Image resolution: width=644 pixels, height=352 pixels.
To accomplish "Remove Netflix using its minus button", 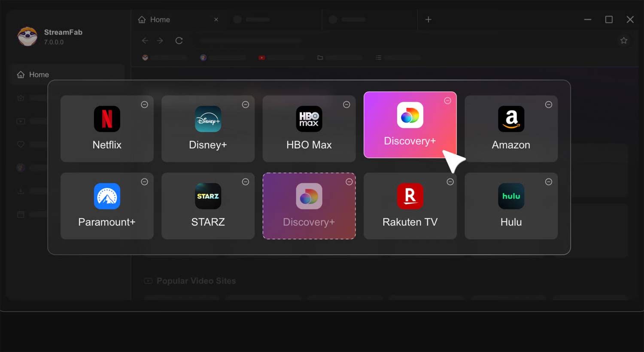I will click(145, 105).
